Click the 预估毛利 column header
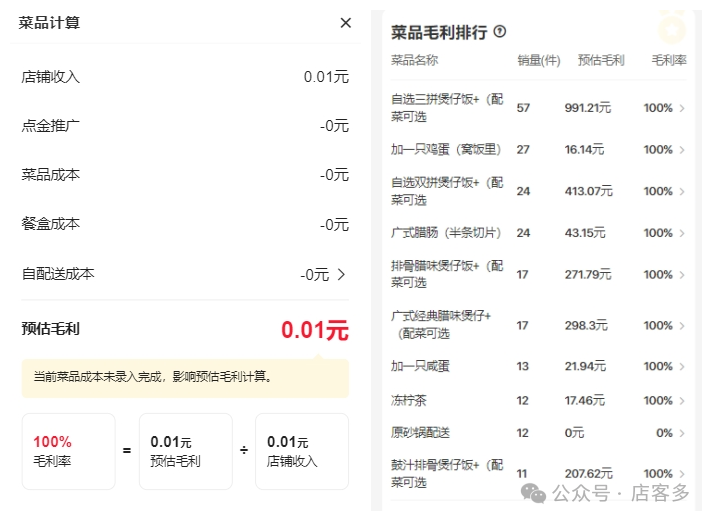 click(601, 60)
